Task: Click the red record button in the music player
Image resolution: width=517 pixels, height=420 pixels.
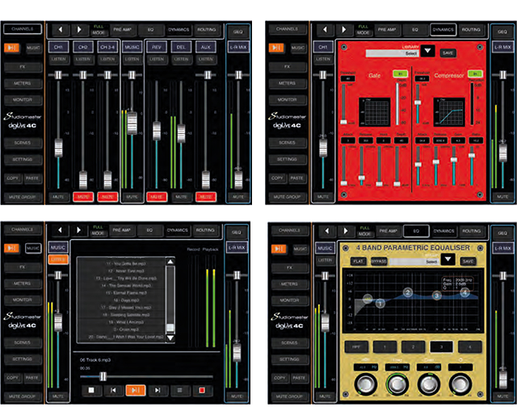Action: (203, 390)
